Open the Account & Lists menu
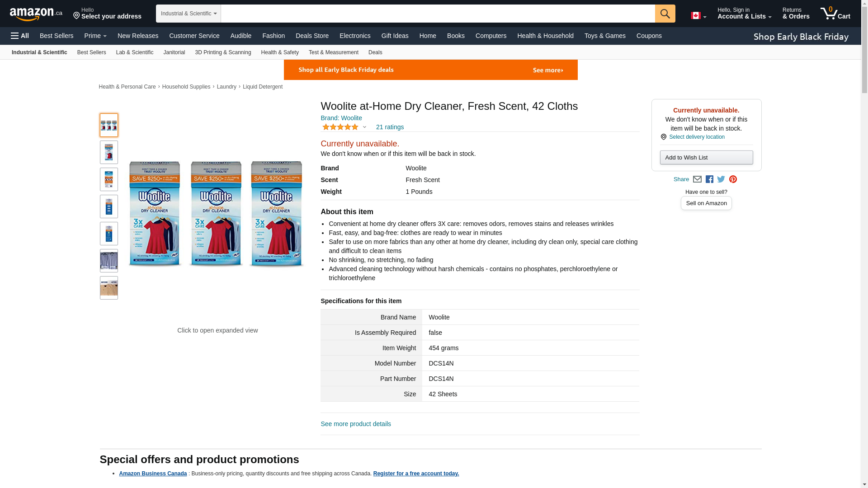Viewport: 868px width, 488px height. pyautogui.click(x=744, y=14)
